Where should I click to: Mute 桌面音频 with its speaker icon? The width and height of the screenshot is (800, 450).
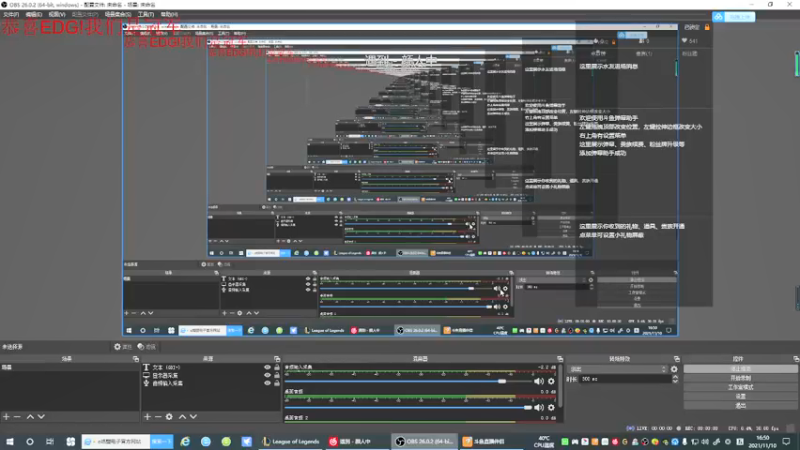click(x=539, y=407)
